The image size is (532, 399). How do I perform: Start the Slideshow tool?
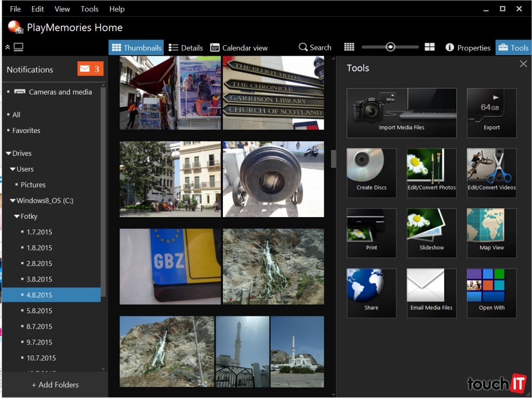(431, 233)
